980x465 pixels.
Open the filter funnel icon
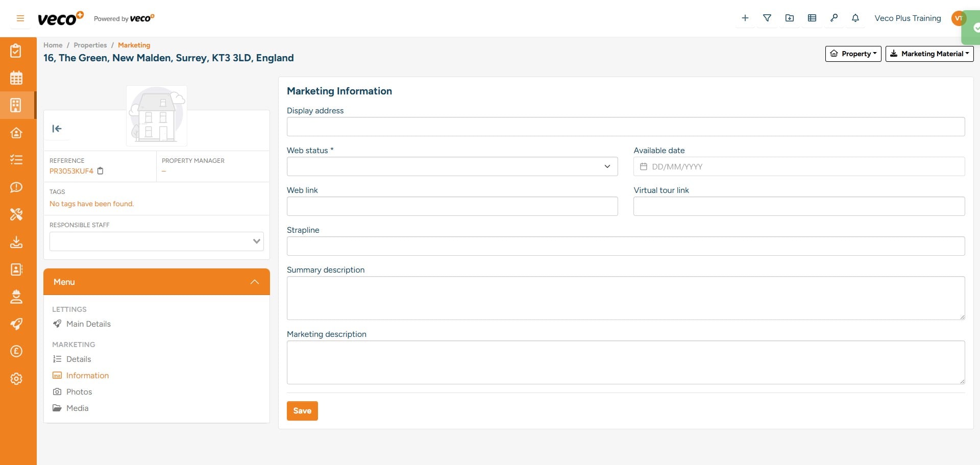tap(767, 18)
